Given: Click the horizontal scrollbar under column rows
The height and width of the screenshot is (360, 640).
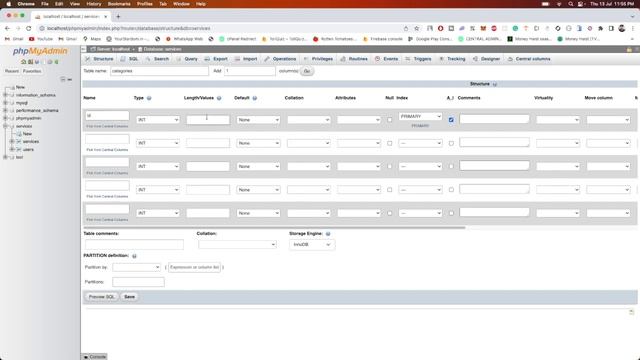Looking at the screenshot, I should click(274, 227).
